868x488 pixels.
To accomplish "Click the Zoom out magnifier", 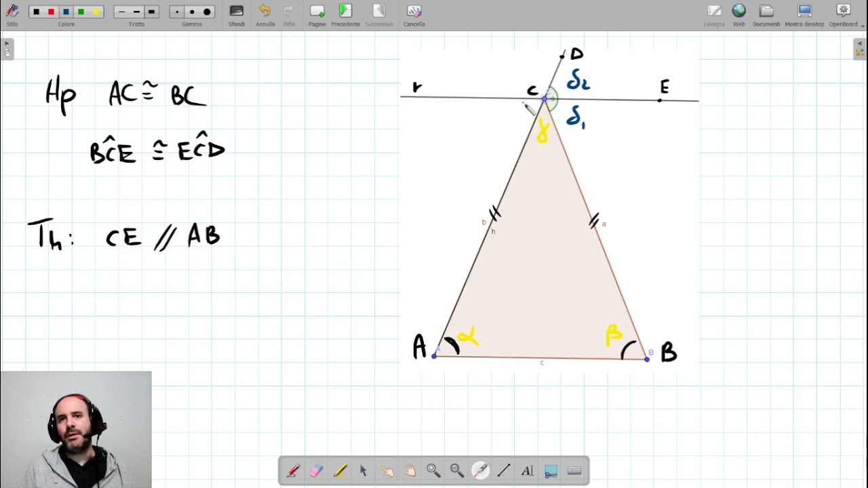I will click(x=457, y=471).
